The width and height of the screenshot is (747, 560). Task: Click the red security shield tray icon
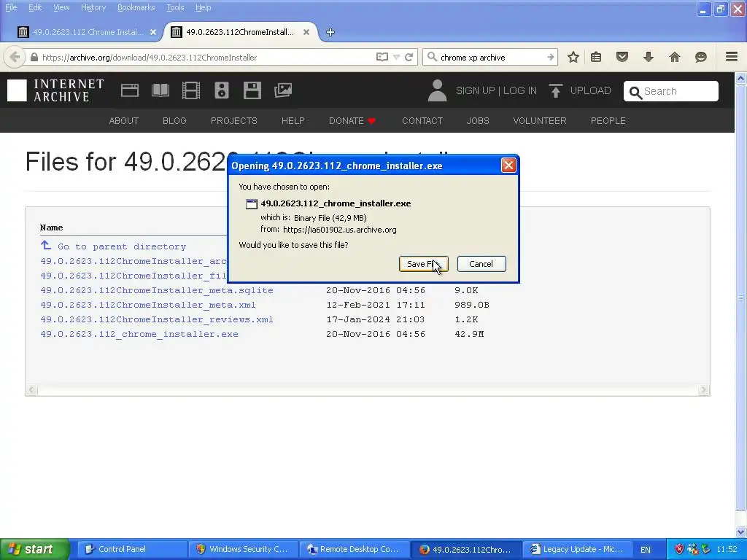tap(679, 549)
